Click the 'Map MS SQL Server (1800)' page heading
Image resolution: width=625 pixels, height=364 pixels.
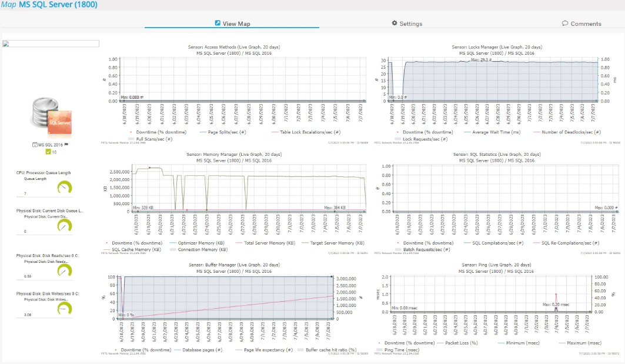pos(49,5)
